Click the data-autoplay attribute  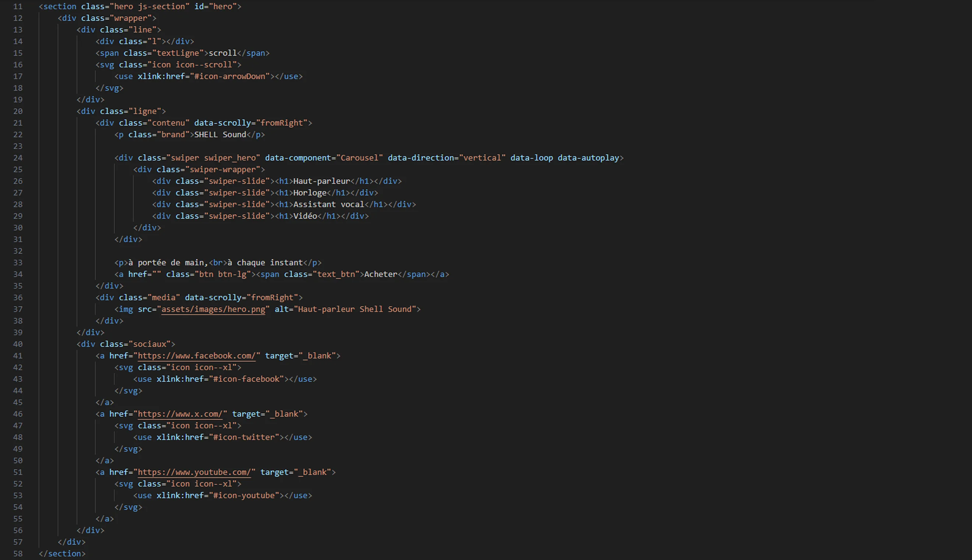[x=588, y=158]
